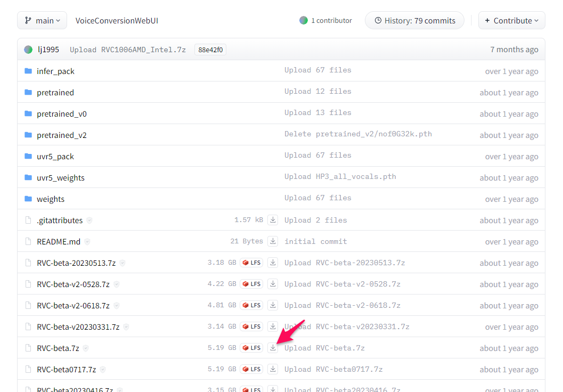Click the pretrained_v2 folder icon
This screenshot has width=563, height=392.
click(x=28, y=135)
